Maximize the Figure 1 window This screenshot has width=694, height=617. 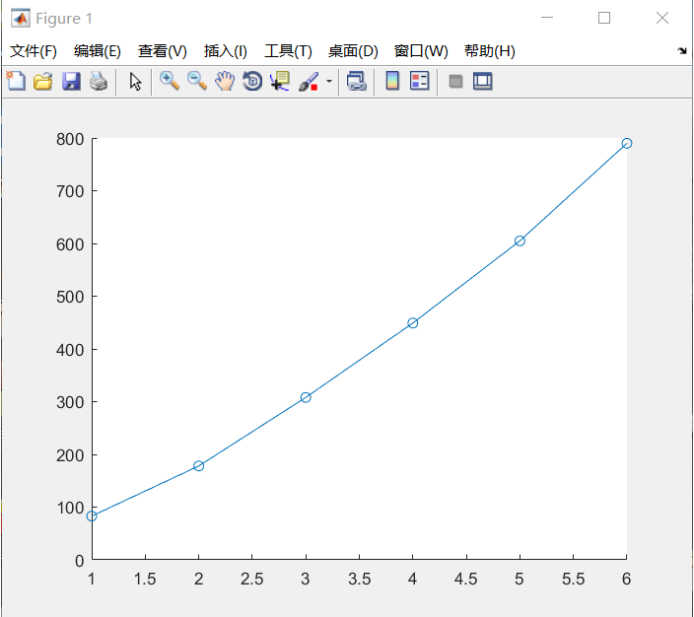tap(604, 18)
